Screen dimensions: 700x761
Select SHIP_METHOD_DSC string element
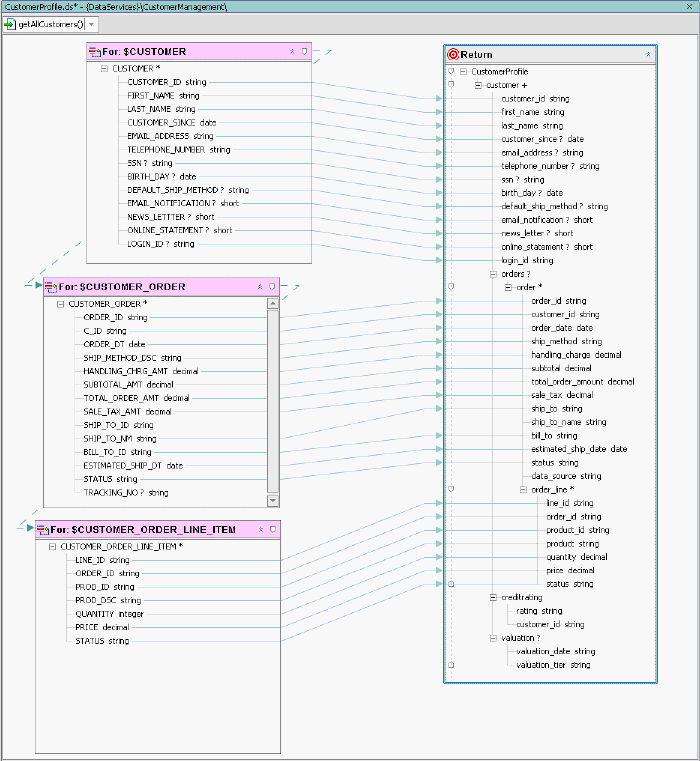pos(133,358)
